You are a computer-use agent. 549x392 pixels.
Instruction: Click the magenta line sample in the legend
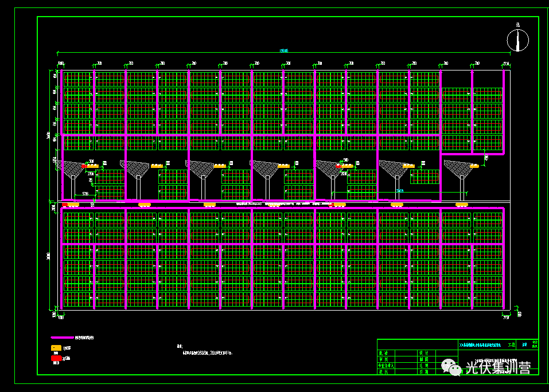pyautogui.click(x=62, y=338)
